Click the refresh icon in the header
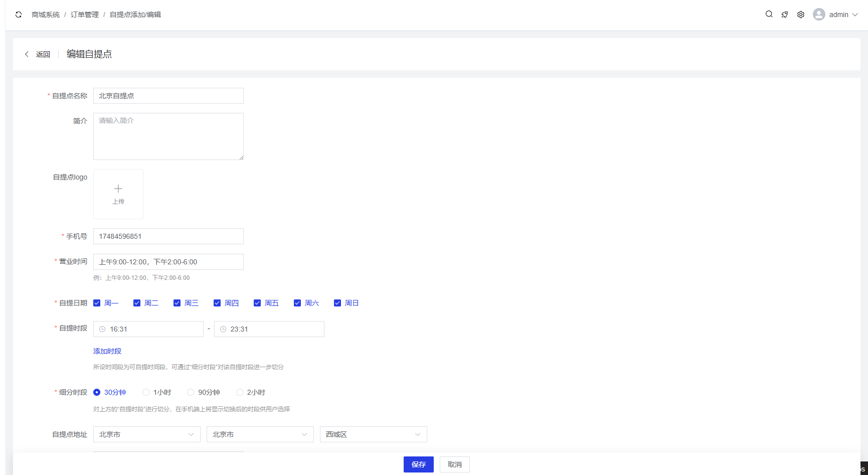The width and height of the screenshot is (868, 475). (x=19, y=15)
